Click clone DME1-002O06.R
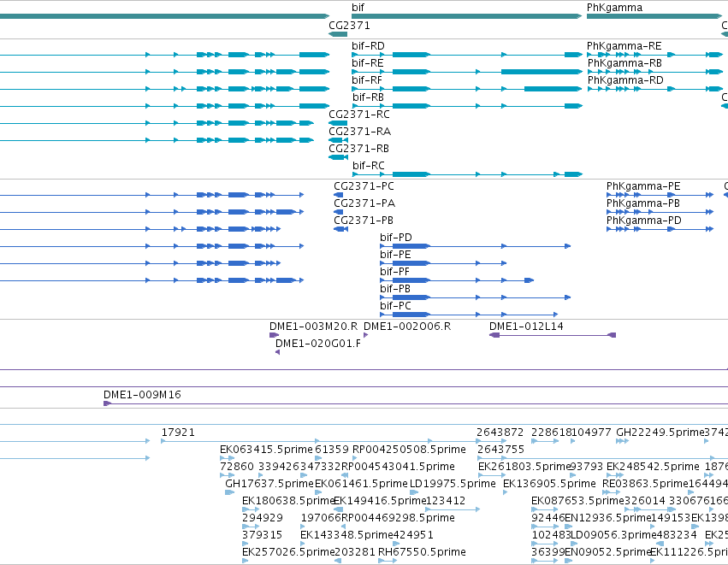Image resolution: width=728 pixels, height=565 pixels. click(407, 327)
